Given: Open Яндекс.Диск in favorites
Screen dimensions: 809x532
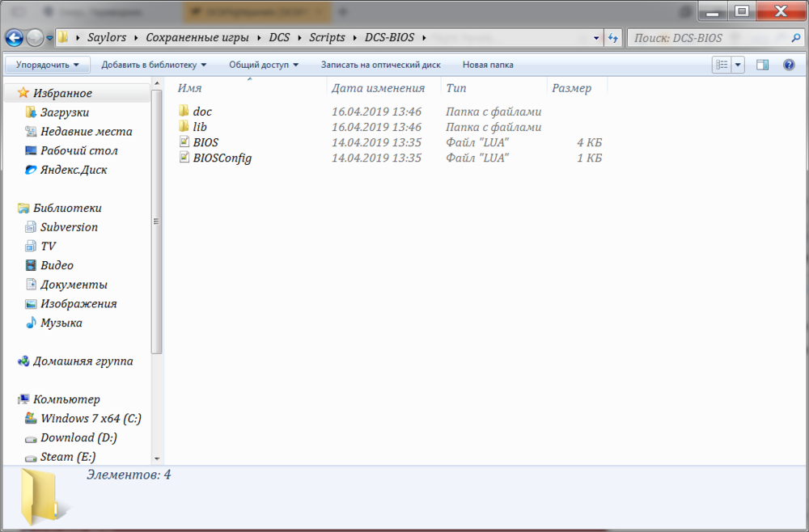Looking at the screenshot, I should tap(74, 170).
